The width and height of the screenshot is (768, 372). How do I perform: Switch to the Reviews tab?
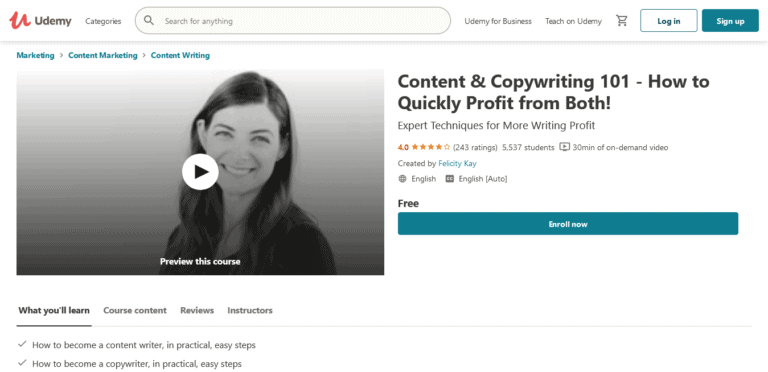[197, 310]
